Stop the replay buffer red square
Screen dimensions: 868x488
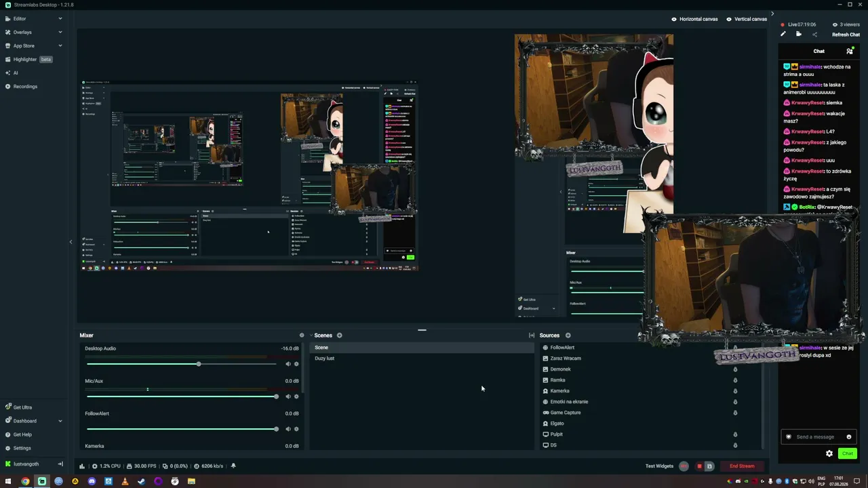click(699, 466)
